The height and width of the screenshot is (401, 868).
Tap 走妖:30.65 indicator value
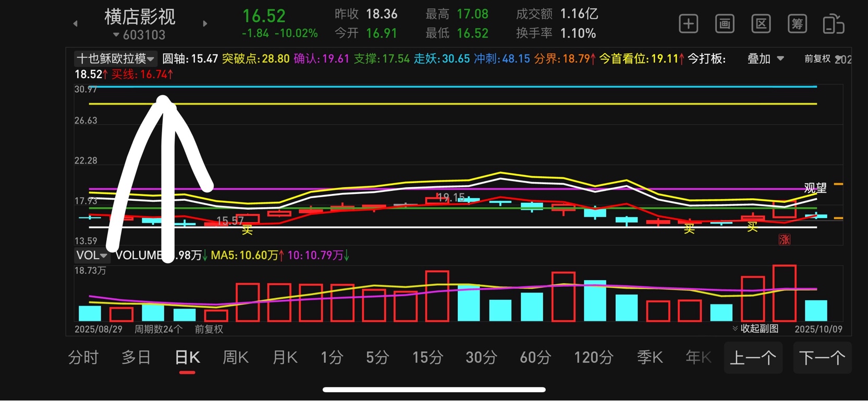click(442, 59)
